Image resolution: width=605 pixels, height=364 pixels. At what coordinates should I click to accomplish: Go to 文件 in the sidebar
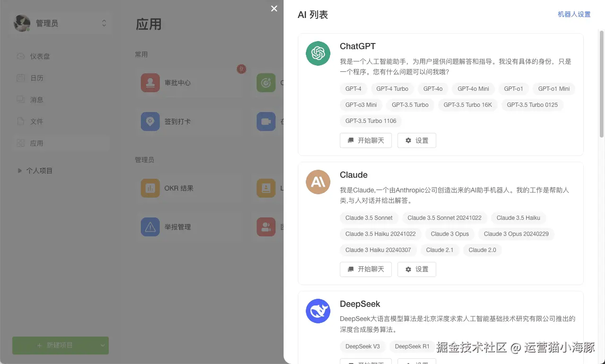point(61,121)
